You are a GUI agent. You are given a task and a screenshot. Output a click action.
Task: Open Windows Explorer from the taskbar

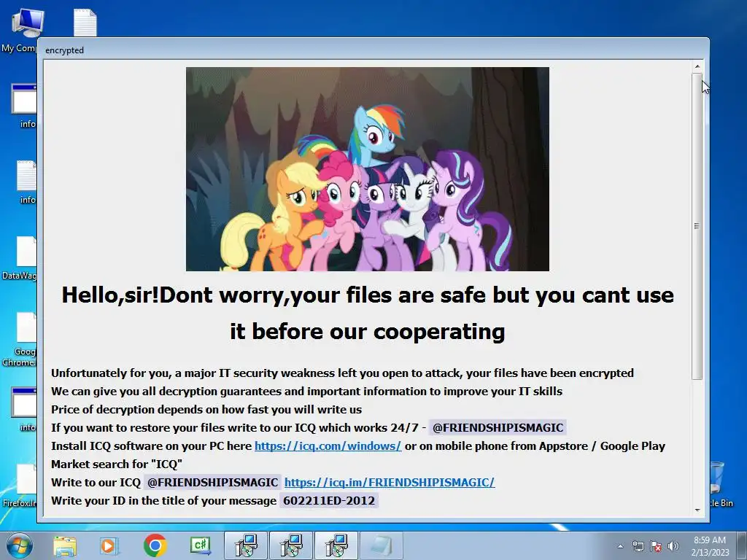[x=64, y=545]
